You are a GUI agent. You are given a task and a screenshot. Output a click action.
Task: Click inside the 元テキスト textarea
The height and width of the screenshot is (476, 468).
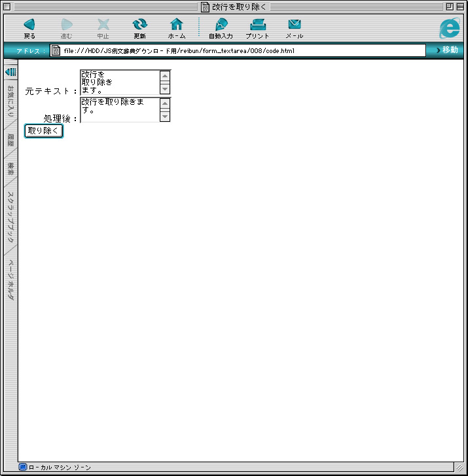(120, 82)
